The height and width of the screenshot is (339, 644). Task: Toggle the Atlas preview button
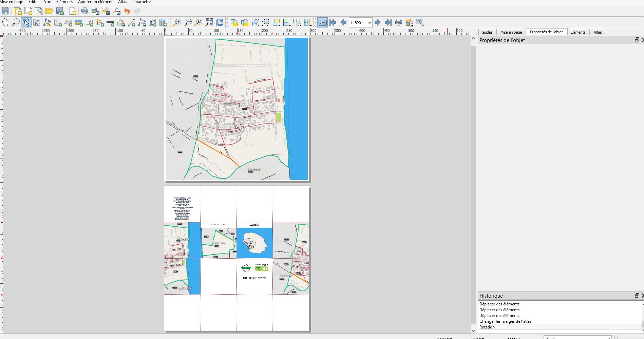point(322,23)
